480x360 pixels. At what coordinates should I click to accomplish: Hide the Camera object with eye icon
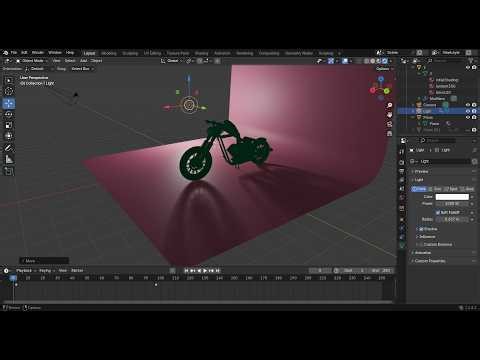(x=468, y=105)
